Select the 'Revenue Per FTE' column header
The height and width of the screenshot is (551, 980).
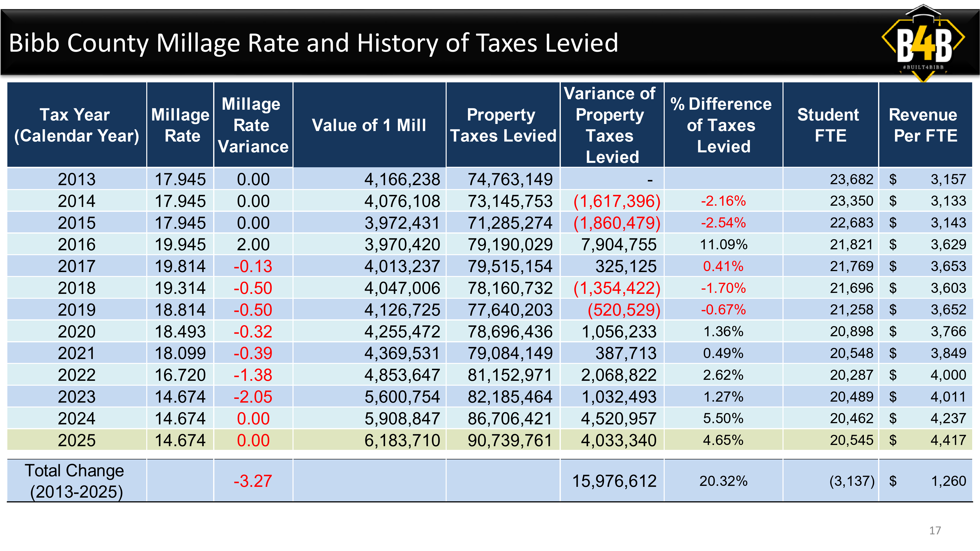tap(925, 125)
